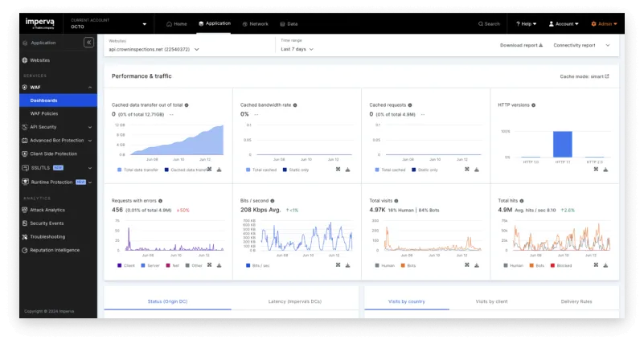
Task: Toggle Net series in errors legend
Action: click(x=173, y=265)
